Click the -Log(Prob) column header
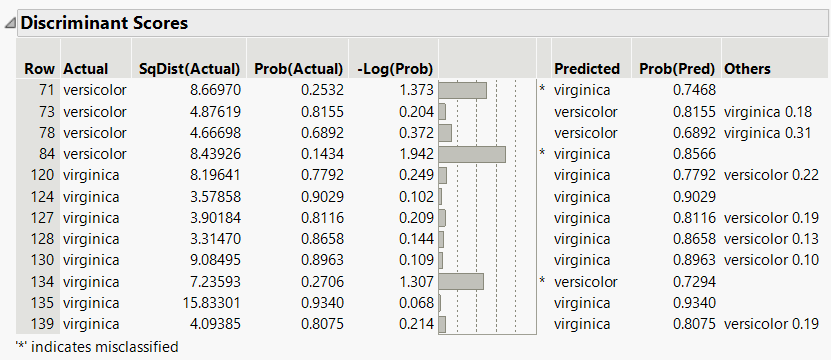 (393, 69)
